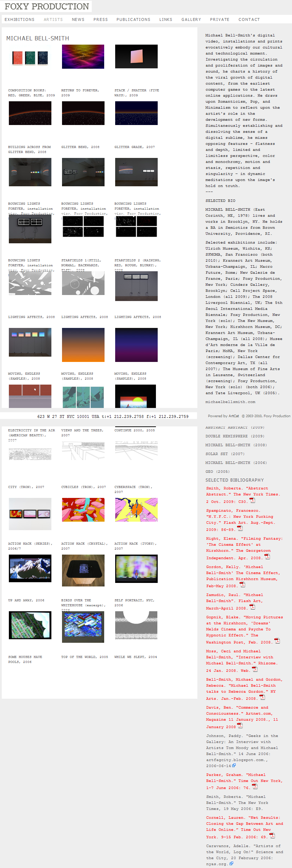Open PDF icon for Parker Time Out entry
Viewport: 292px width, 868px height.
pos(255,787)
